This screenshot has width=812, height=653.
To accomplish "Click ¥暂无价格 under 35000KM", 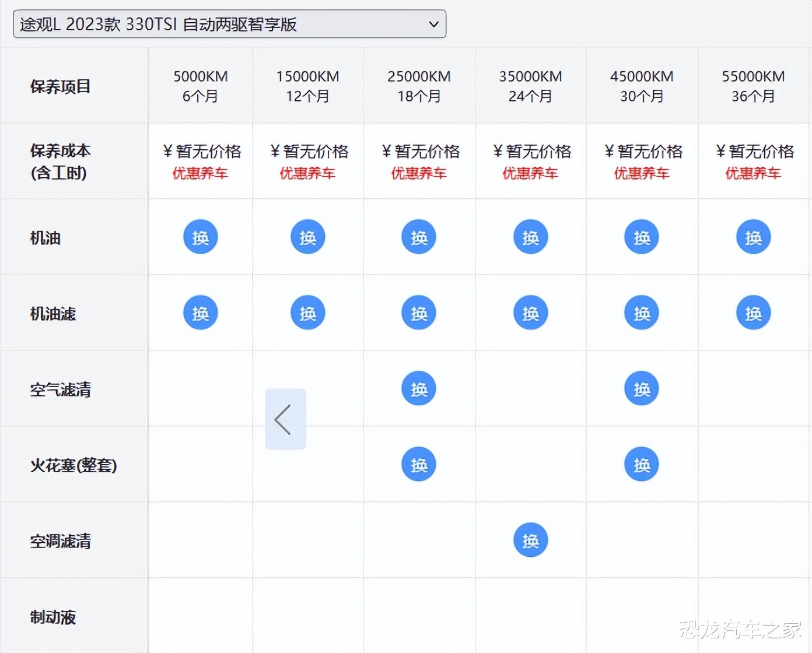I will coord(532,152).
